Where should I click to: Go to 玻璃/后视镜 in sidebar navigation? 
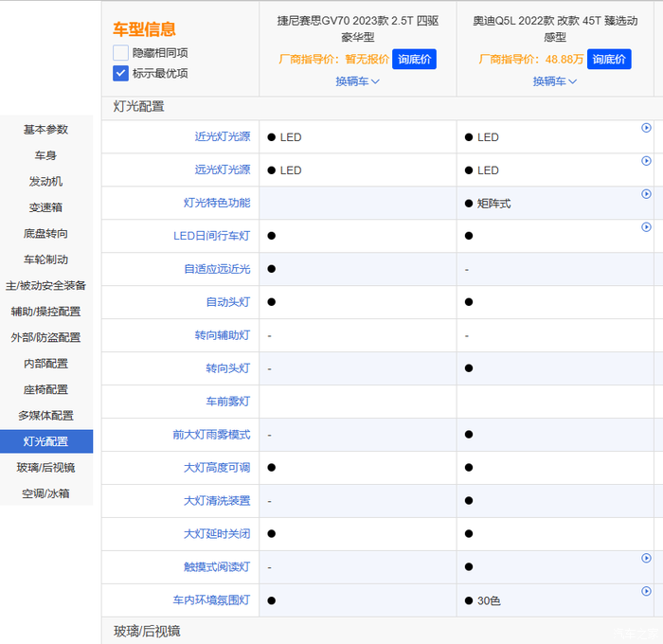45,467
